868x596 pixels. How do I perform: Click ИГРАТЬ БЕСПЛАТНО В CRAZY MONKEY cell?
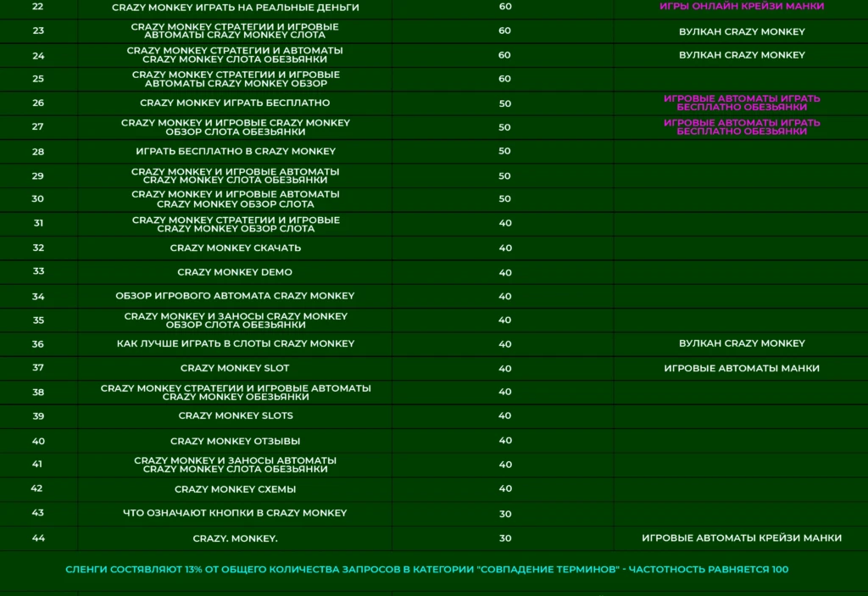pyautogui.click(x=236, y=151)
